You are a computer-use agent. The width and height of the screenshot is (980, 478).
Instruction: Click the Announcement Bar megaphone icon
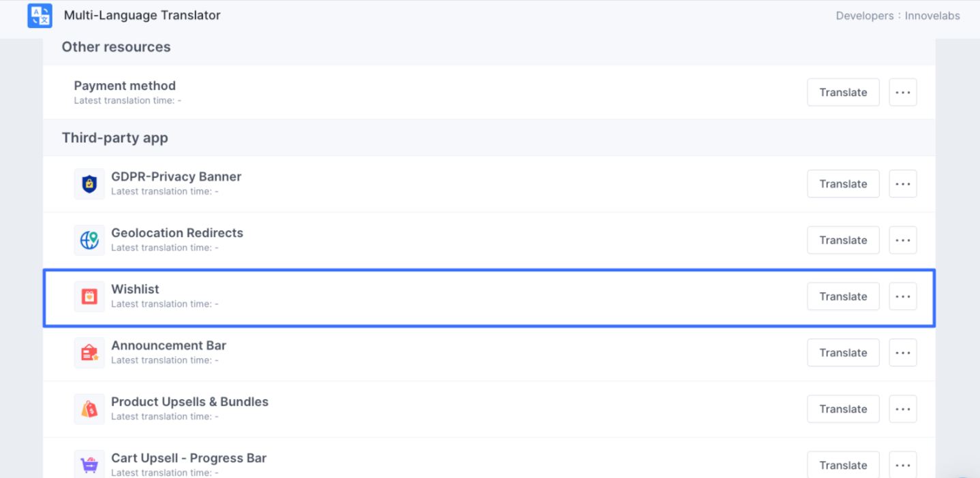pos(89,353)
